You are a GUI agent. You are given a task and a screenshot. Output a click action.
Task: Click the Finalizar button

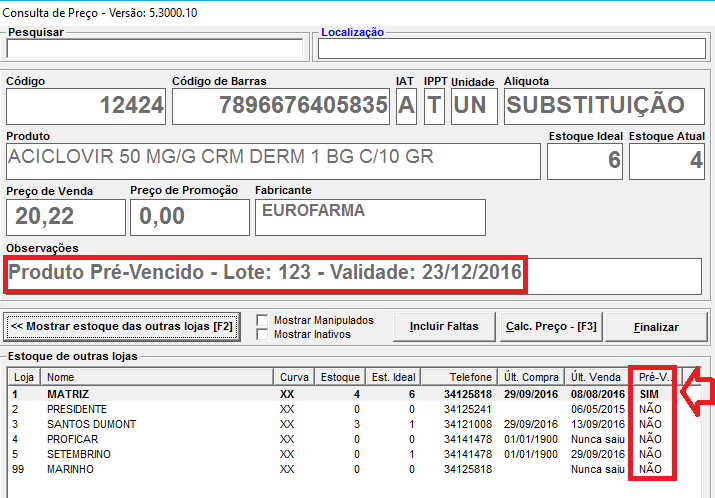(x=656, y=326)
